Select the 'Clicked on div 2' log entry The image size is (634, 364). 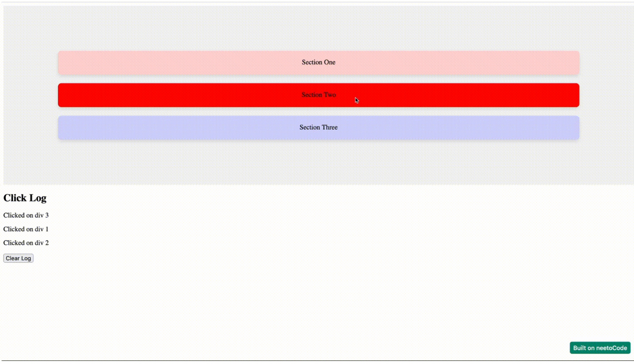pos(26,243)
